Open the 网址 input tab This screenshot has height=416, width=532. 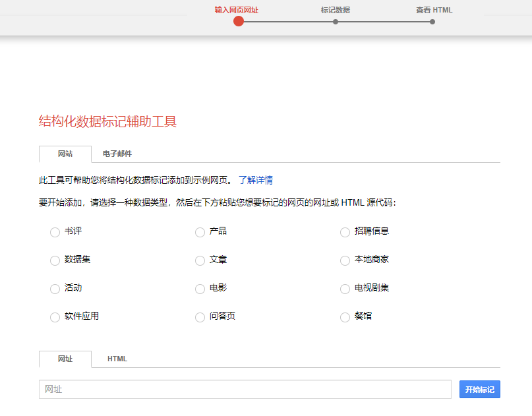(65, 359)
